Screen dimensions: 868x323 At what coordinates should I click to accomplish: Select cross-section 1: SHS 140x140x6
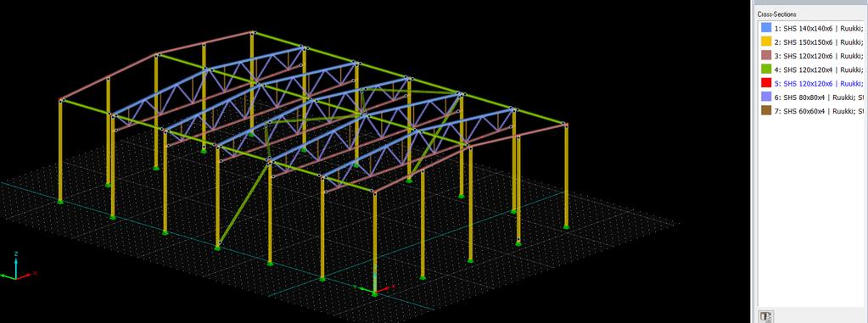pyautogui.click(x=820, y=28)
